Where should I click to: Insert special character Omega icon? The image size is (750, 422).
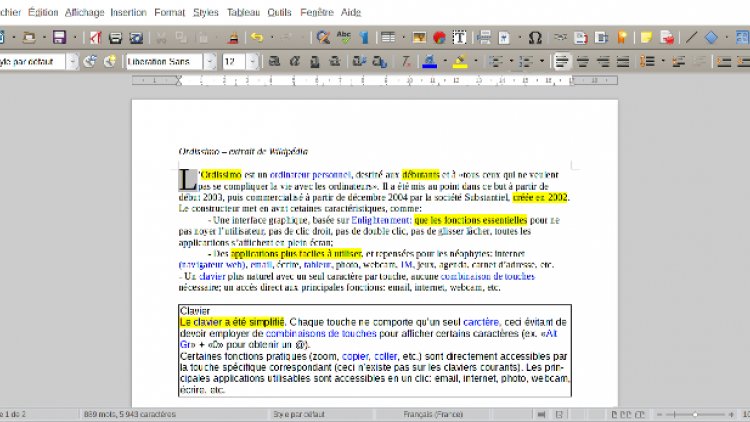pos(535,37)
